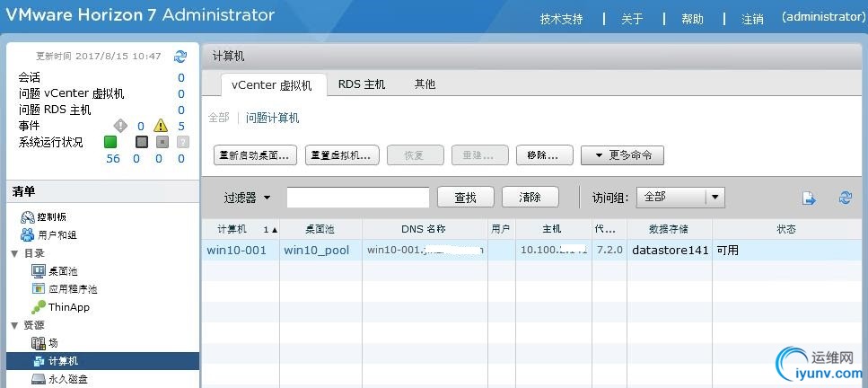Focus the filter text field
Viewport: 868px width, 388px height.
click(357, 198)
